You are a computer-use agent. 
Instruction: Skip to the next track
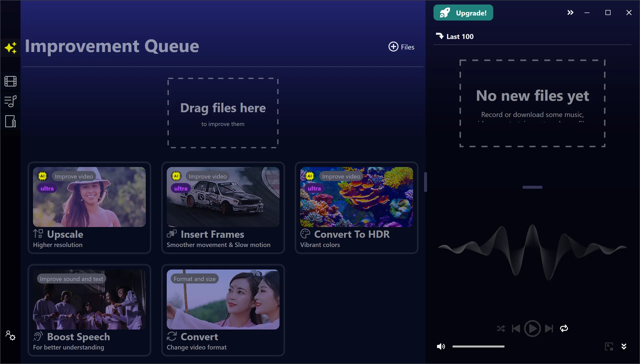pos(549,328)
